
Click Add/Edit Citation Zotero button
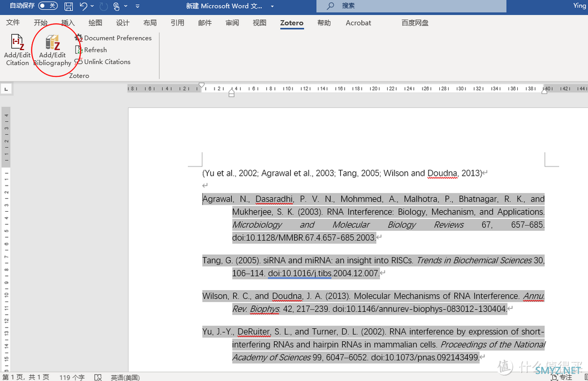point(17,50)
